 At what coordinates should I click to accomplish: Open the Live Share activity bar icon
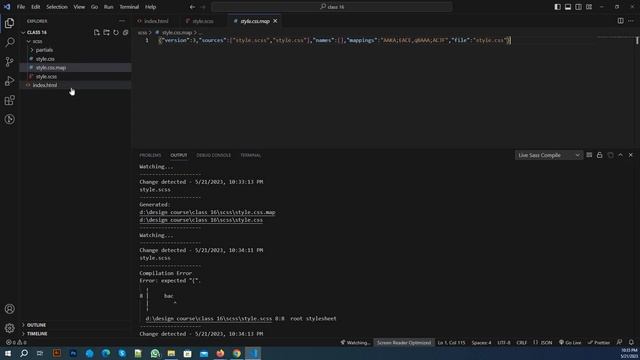pyautogui.click(x=9, y=119)
